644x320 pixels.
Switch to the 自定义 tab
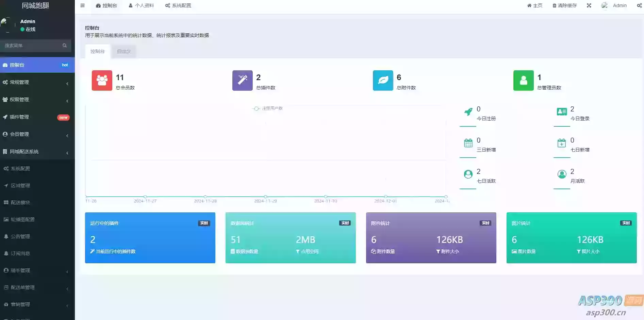tap(123, 51)
